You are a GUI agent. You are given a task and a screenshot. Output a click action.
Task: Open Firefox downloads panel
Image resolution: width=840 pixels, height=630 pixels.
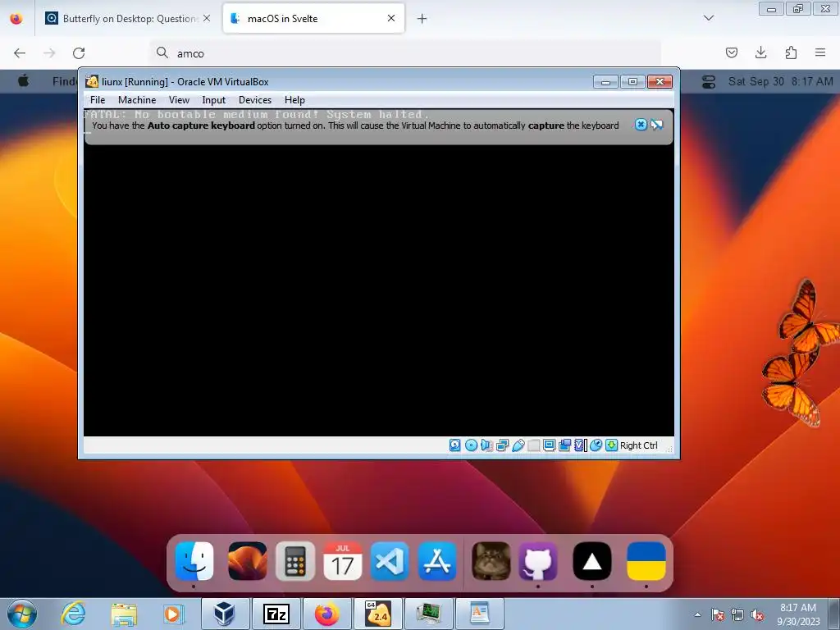click(760, 52)
